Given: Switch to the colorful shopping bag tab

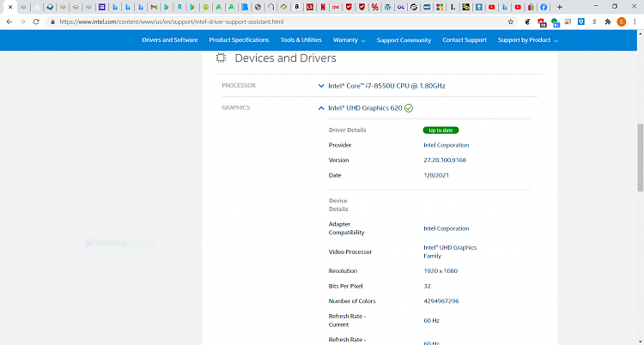Looking at the screenshot, I should point(531,7).
